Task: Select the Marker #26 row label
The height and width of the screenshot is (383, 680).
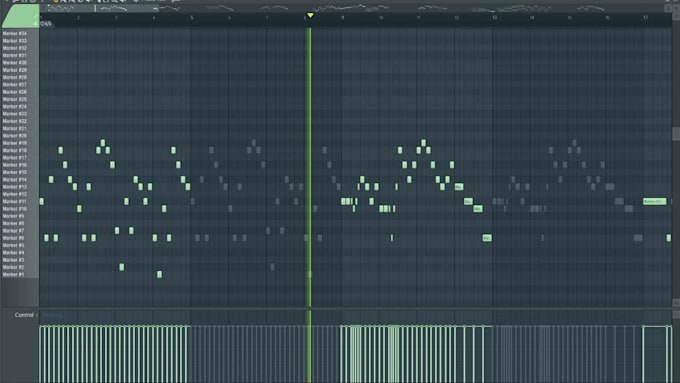Action: pyautogui.click(x=15, y=92)
